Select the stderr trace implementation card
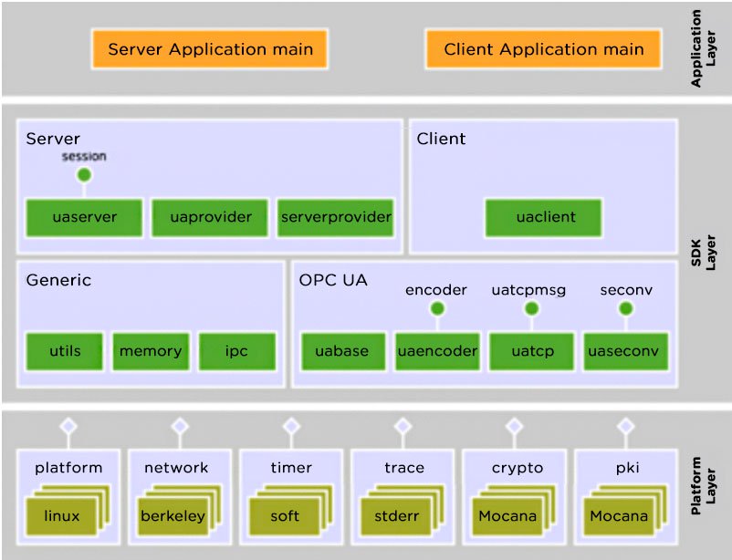The width and height of the screenshot is (732, 560). point(396,516)
